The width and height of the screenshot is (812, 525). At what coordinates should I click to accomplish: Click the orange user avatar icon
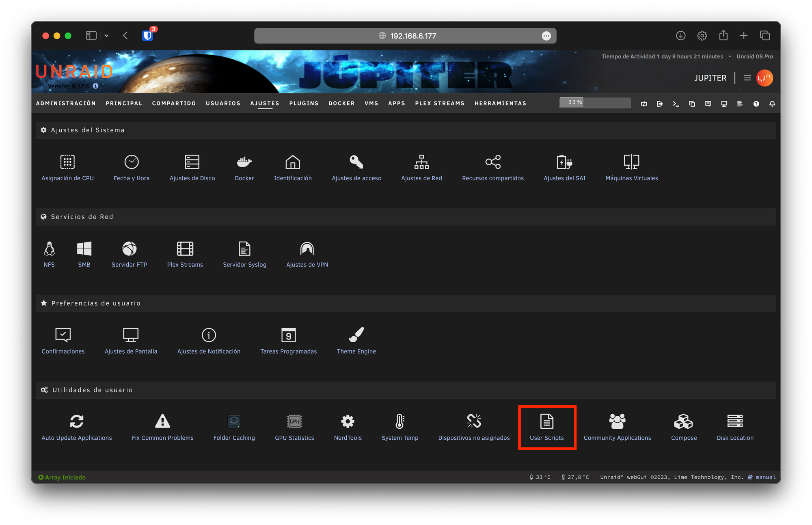point(764,78)
